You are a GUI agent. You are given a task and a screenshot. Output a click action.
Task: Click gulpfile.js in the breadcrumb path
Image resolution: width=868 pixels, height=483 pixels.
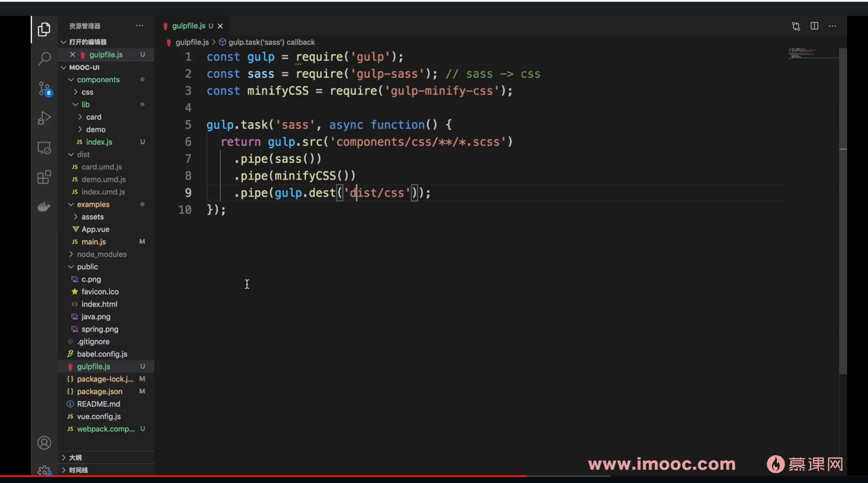192,42
